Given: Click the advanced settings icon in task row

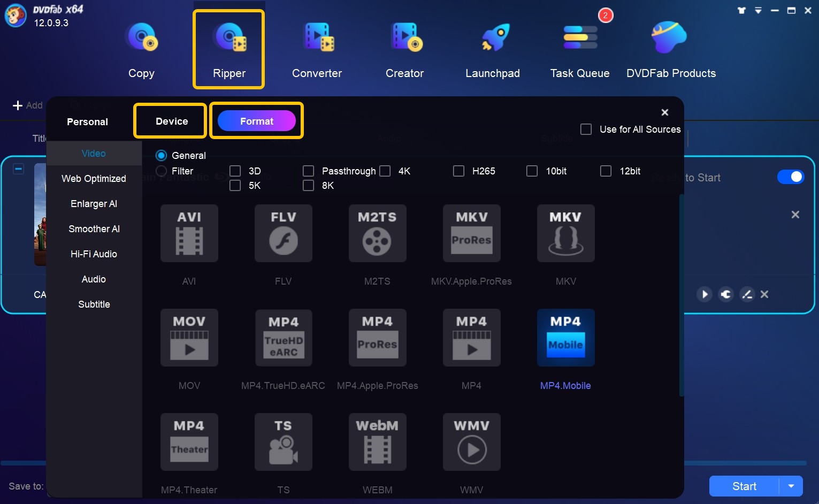Looking at the screenshot, I should click(x=726, y=294).
